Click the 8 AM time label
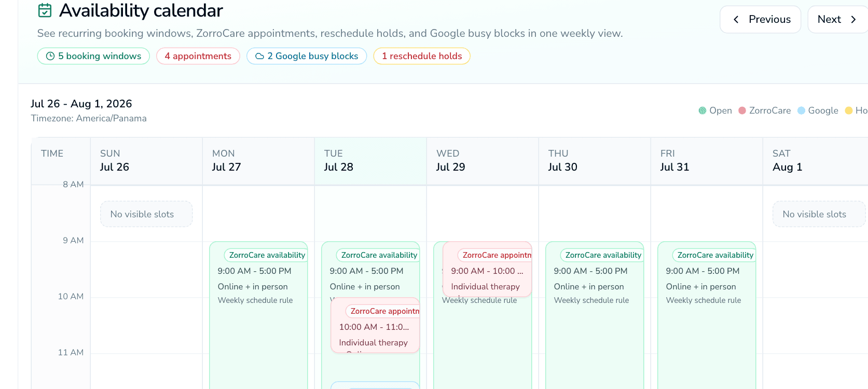868x389 pixels. tap(73, 184)
